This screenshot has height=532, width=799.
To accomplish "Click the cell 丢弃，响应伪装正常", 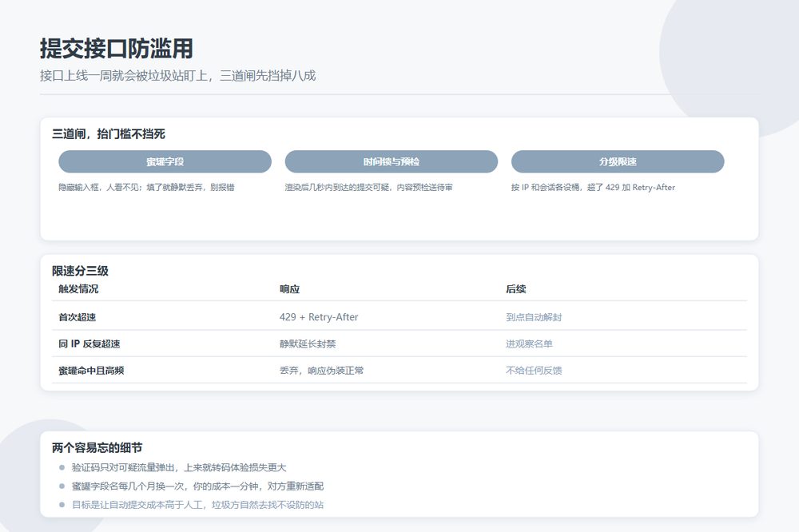I will coord(321,371).
